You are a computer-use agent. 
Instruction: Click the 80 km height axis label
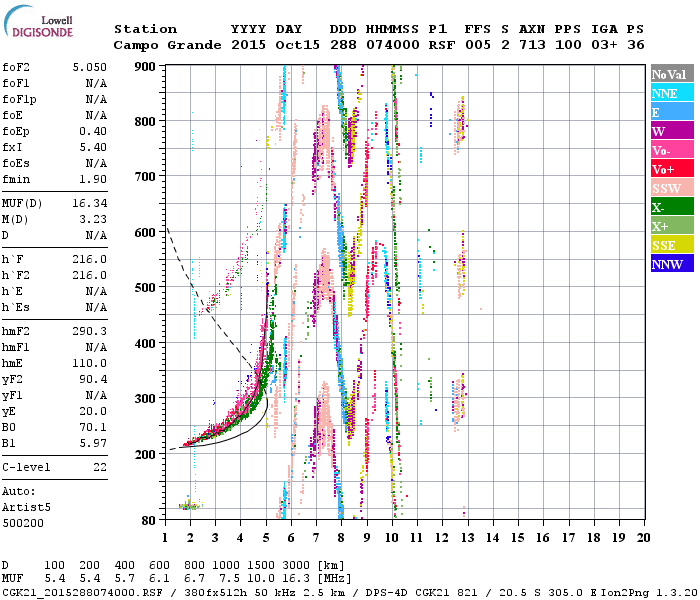[x=149, y=520]
